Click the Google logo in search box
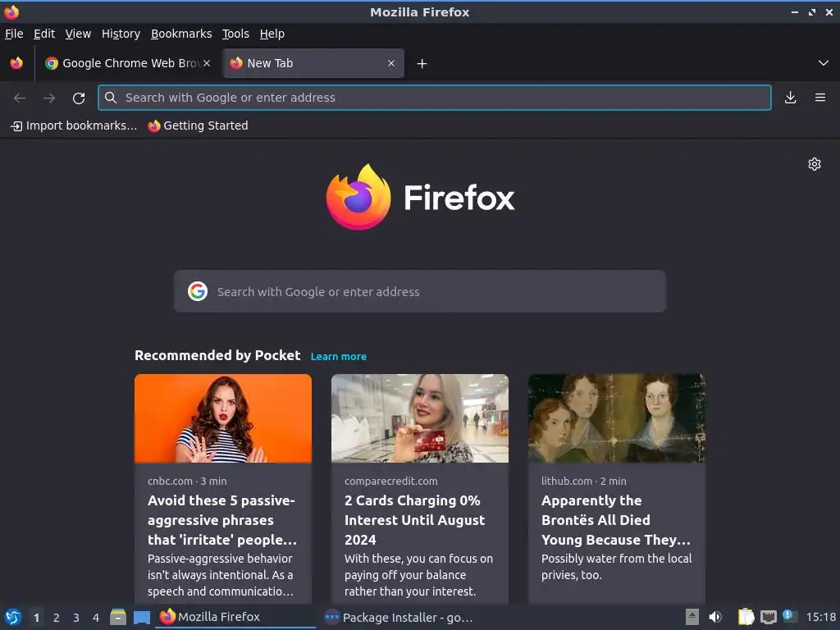Viewport: 840px width, 630px height. [x=198, y=291]
